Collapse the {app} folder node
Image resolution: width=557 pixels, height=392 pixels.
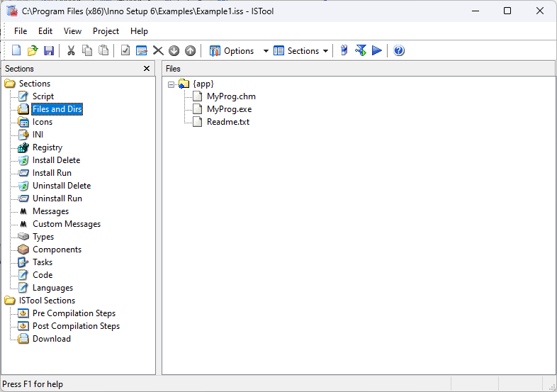coord(171,84)
